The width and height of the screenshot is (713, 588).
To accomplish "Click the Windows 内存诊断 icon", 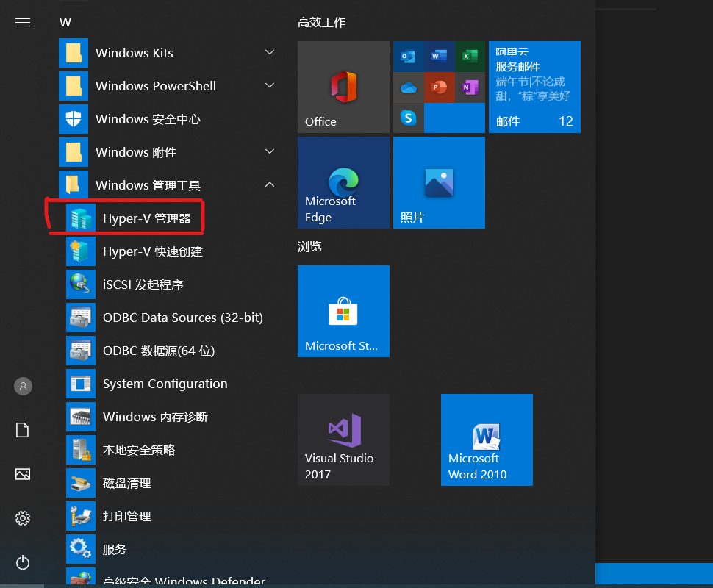I will click(x=81, y=417).
